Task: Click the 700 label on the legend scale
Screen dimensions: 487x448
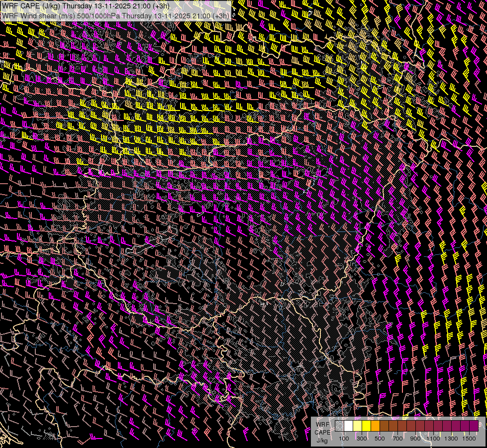Action: (397, 439)
